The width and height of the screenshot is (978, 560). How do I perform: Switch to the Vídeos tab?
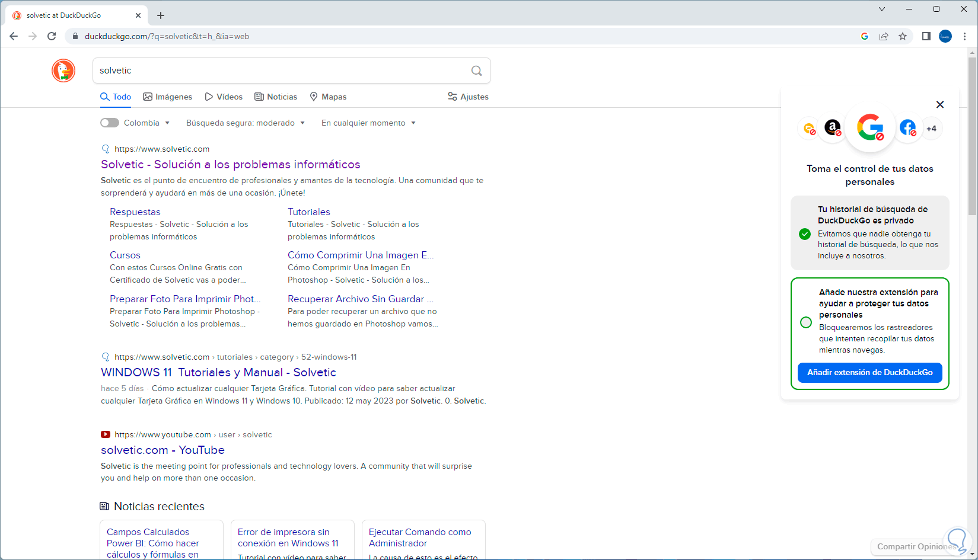pyautogui.click(x=224, y=97)
